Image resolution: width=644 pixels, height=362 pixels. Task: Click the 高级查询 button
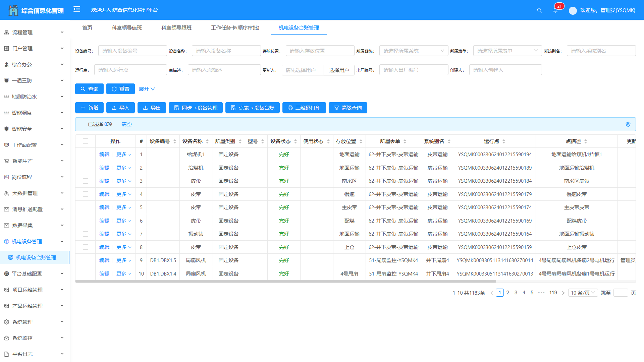(348, 108)
